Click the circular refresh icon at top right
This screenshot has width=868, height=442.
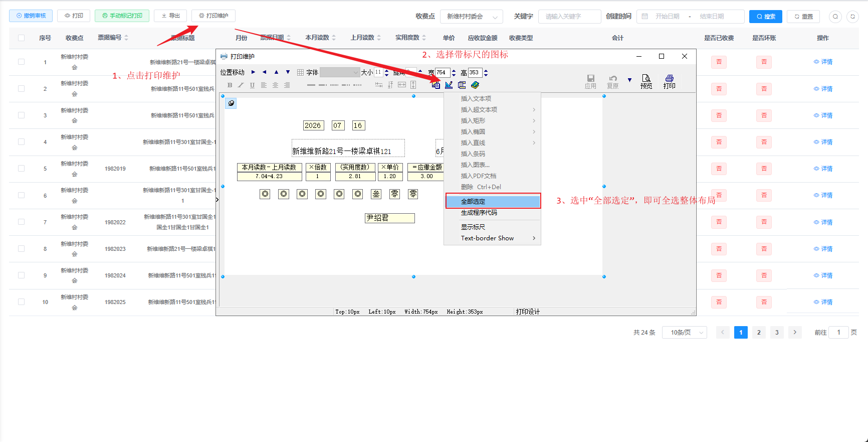[852, 17]
